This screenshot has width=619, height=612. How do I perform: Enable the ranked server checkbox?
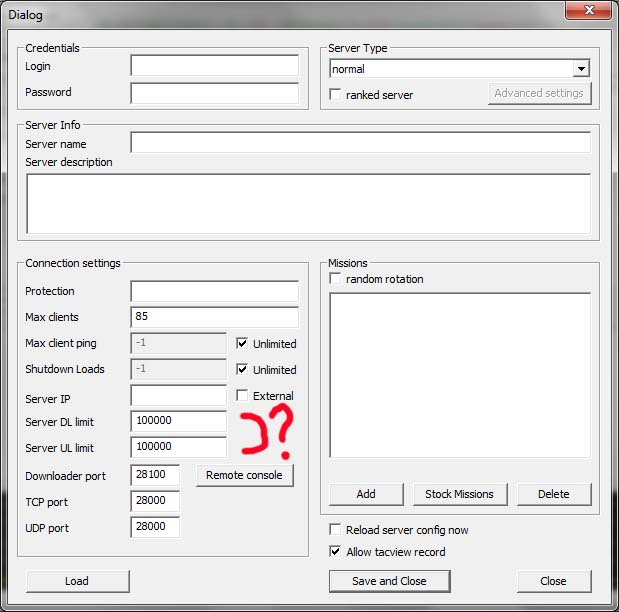[x=335, y=95]
